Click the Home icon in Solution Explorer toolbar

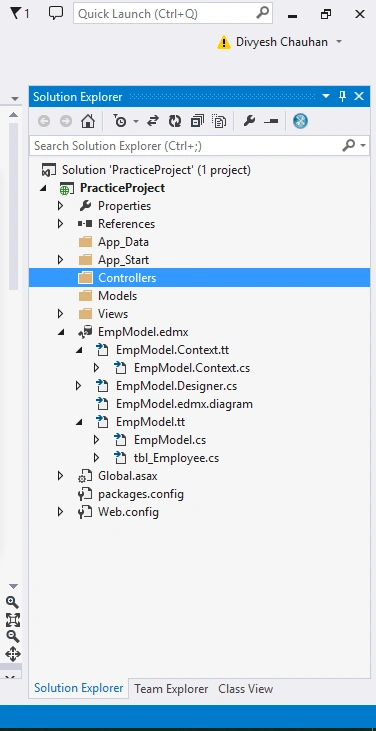coord(88,122)
